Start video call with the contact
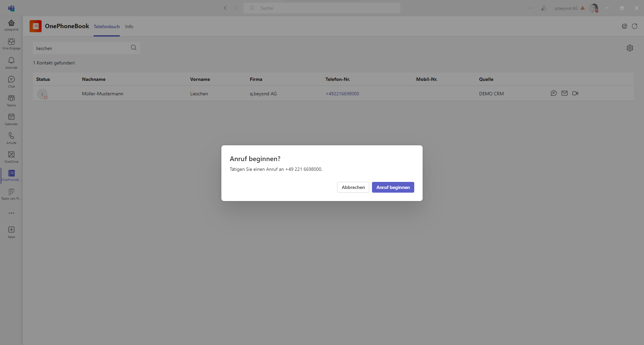This screenshot has height=345, width=644. [x=575, y=93]
